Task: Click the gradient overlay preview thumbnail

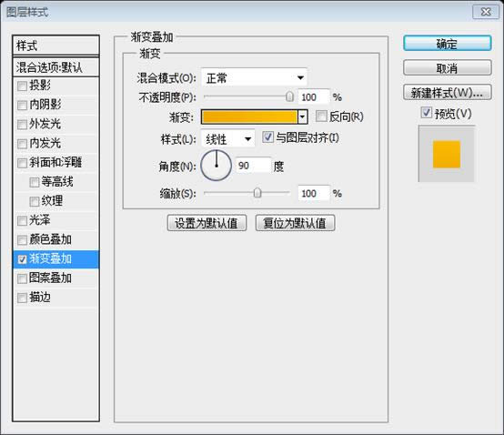Action: [x=446, y=154]
